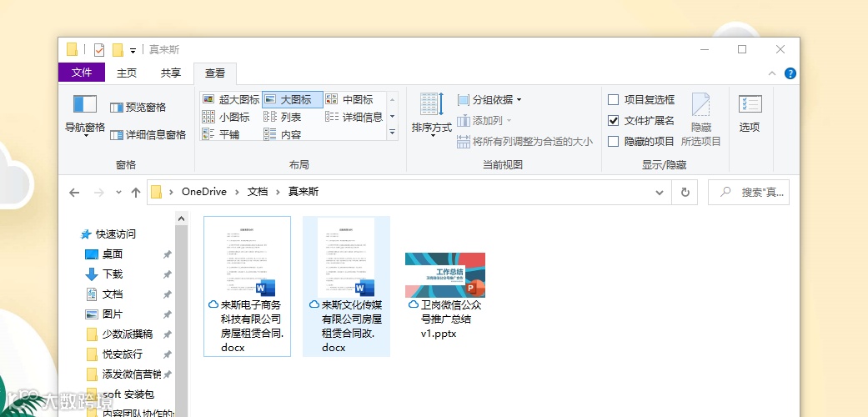Open the quick access toolbar customize dropdown
The image size is (868, 417).
(x=133, y=50)
